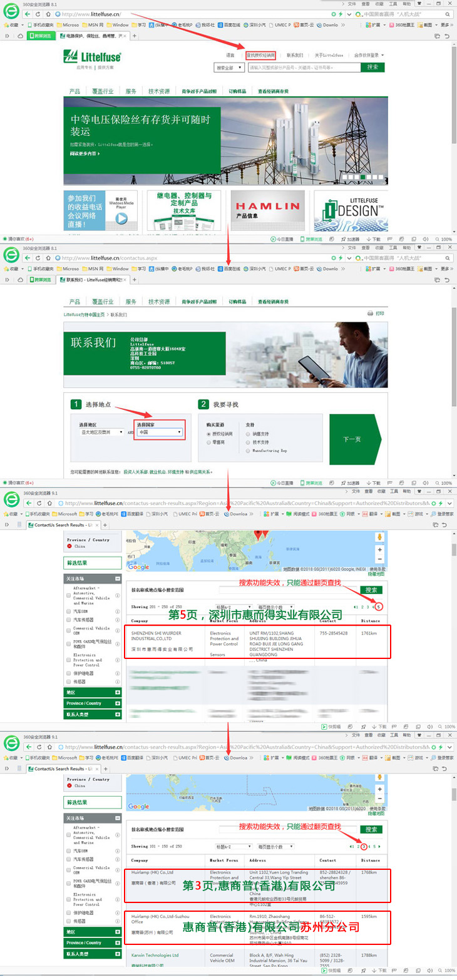Select the 销售支持 radio button

pyautogui.click(x=248, y=432)
